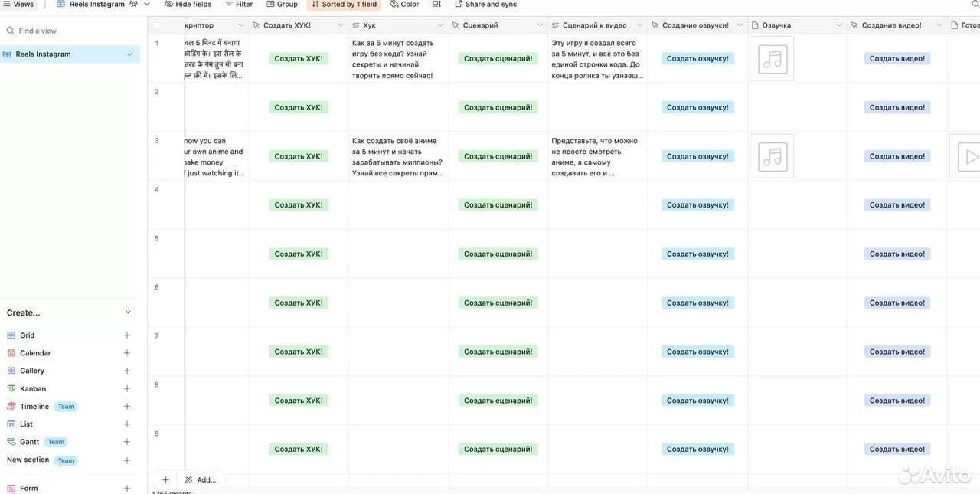Open the audio file thumbnail in row 1

[x=772, y=58]
